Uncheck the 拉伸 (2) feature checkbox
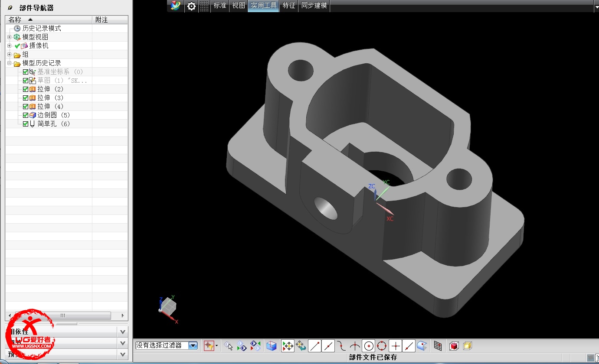599x364 pixels. tap(26, 89)
